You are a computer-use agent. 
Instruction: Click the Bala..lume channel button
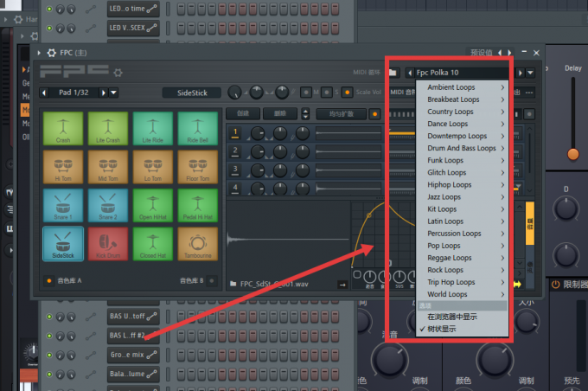(x=133, y=374)
